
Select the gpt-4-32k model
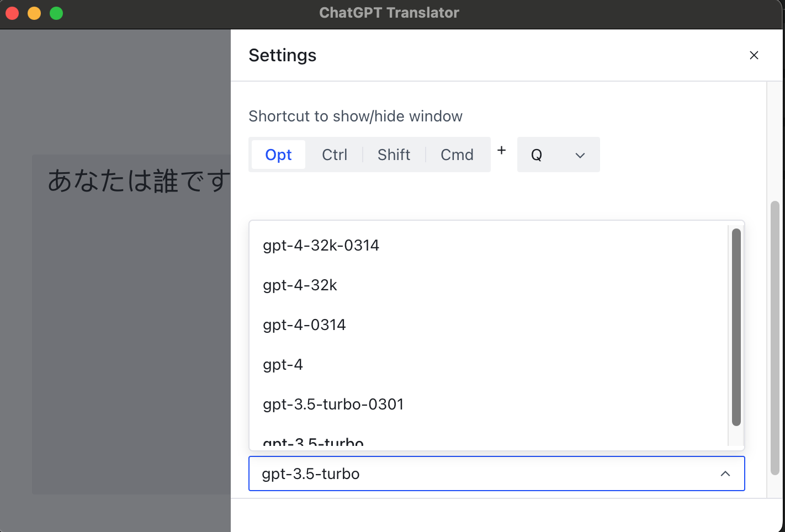(300, 285)
